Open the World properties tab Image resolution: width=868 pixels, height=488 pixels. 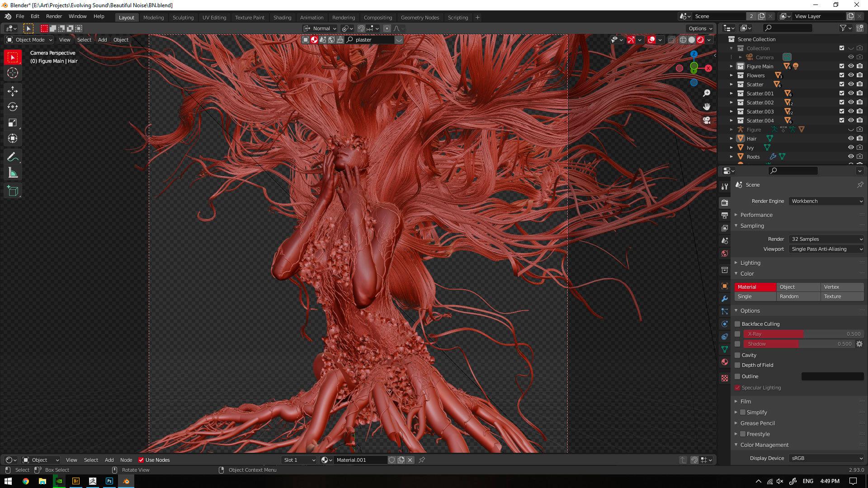pos(725,253)
